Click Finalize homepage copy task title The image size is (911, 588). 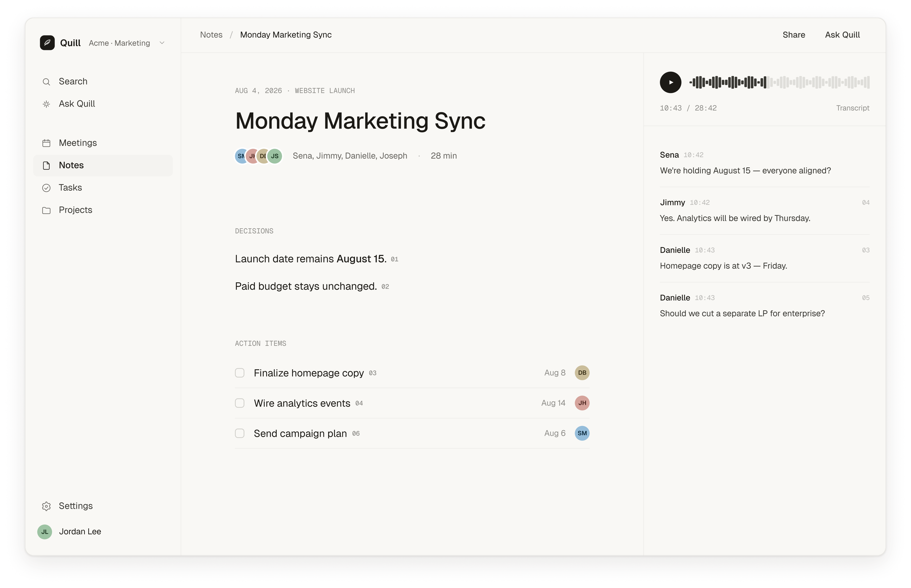(309, 373)
